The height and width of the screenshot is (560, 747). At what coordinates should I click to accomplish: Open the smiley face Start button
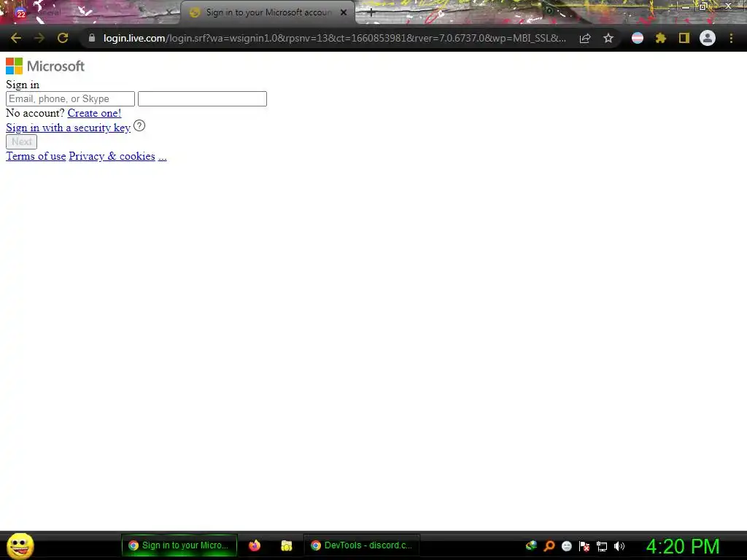[x=20, y=545]
